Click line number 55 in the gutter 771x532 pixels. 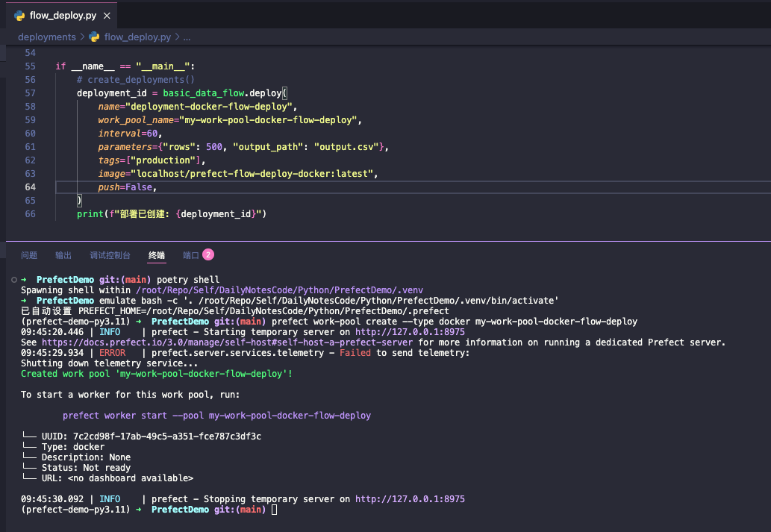tap(30, 66)
